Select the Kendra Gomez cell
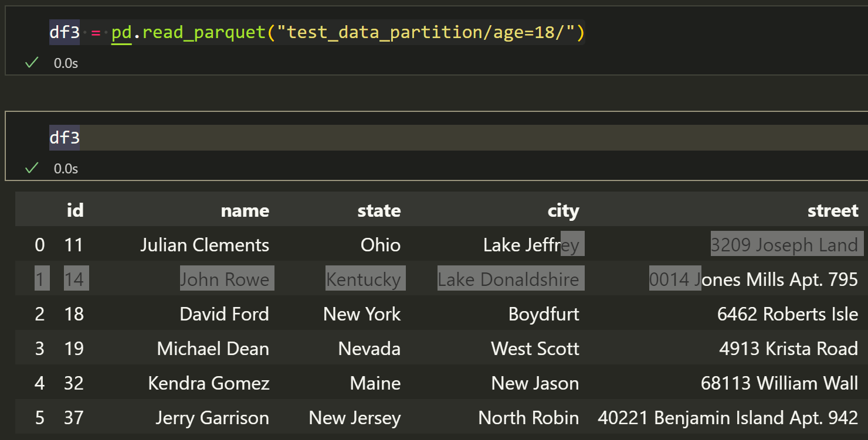The image size is (868, 440). pyautogui.click(x=209, y=383)
